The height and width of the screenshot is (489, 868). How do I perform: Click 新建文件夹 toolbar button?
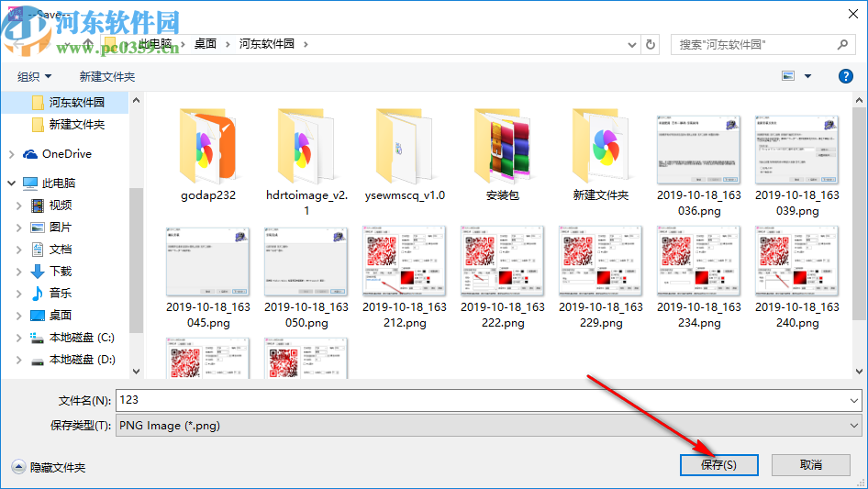[106, 76]
